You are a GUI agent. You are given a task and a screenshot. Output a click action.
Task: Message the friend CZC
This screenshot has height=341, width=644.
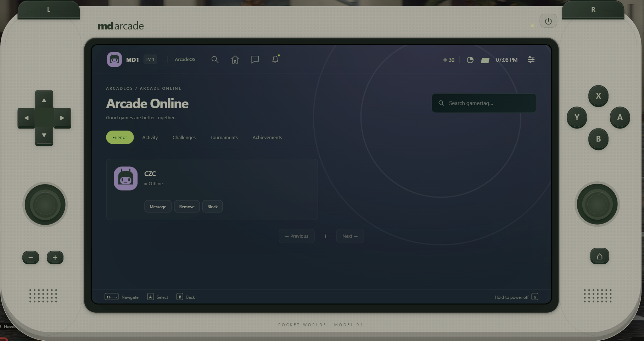(x=158, y=207)
